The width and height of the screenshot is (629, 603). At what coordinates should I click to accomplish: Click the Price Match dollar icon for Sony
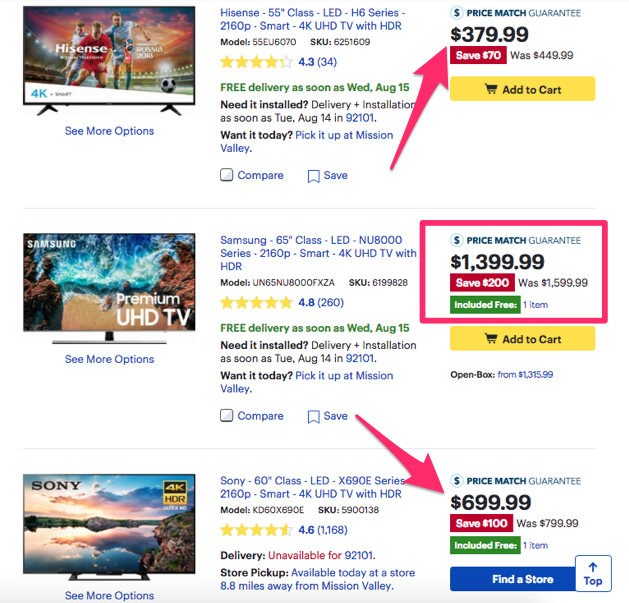click(457, 481)
